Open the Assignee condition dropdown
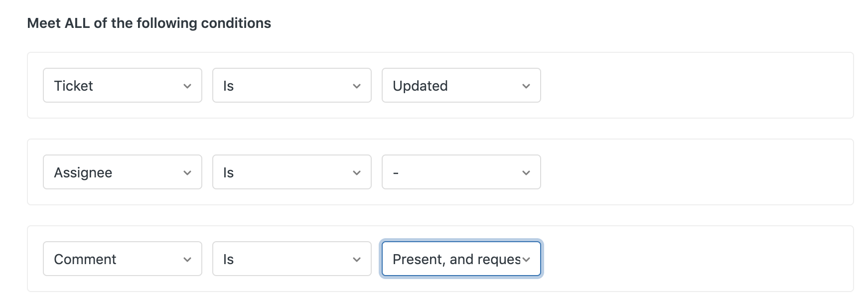The height and width of the screenshot is (297, 868). (122, 172)
